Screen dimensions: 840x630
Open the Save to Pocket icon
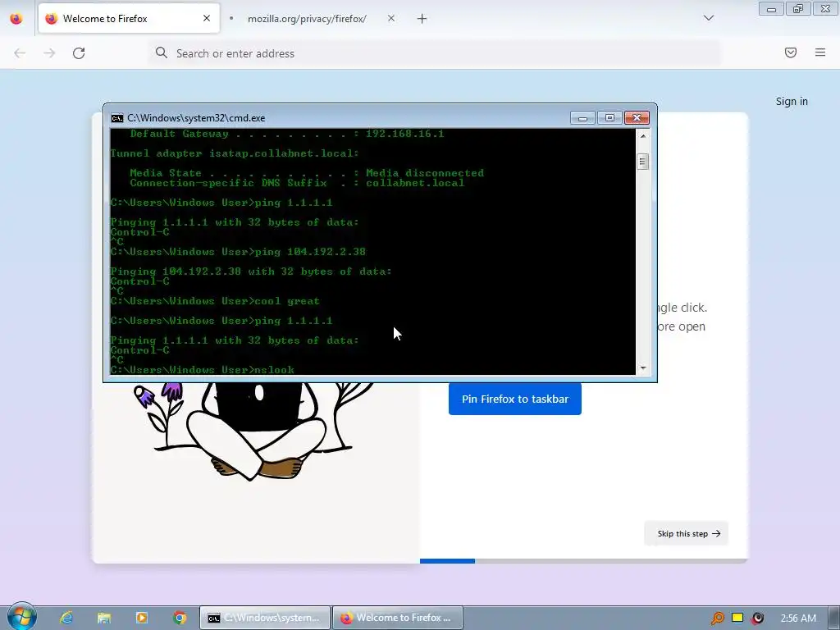791,52
